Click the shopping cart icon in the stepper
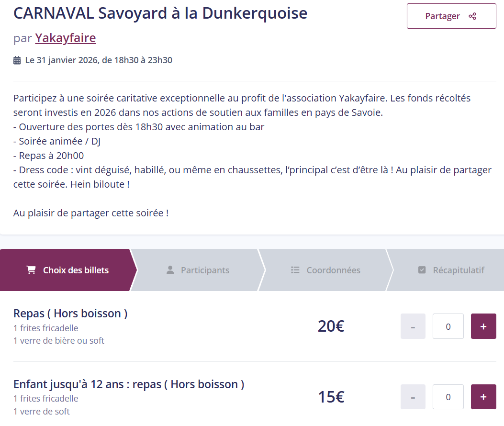Screen dimensions: 504x426 [31, 270]
